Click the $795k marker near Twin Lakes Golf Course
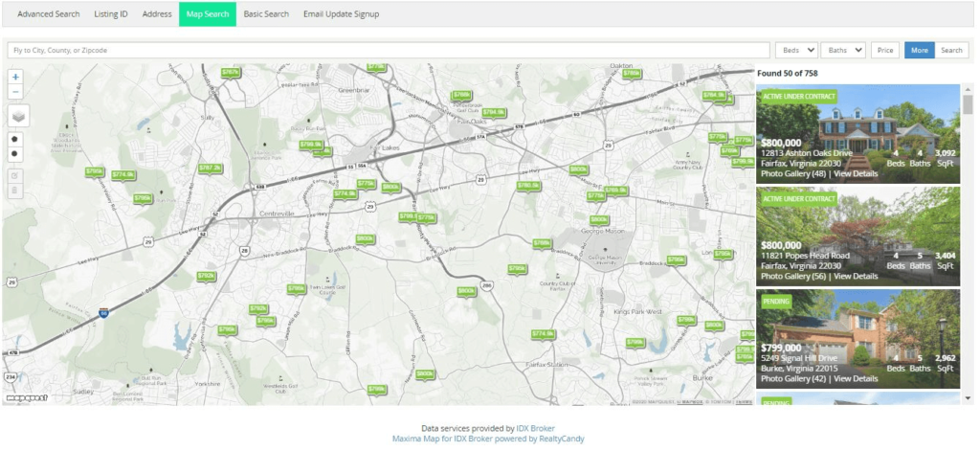The height and width of the screenshot is (451, 980). click(297, 289)
